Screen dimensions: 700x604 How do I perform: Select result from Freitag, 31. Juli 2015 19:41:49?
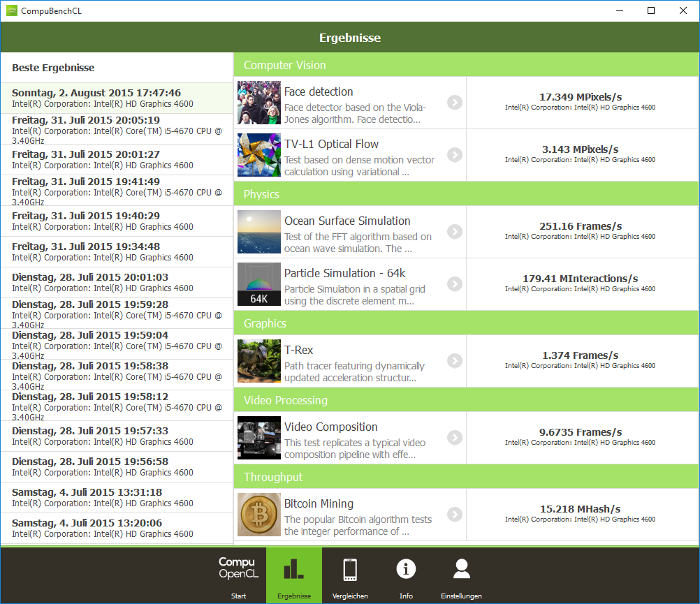(117, 191)
